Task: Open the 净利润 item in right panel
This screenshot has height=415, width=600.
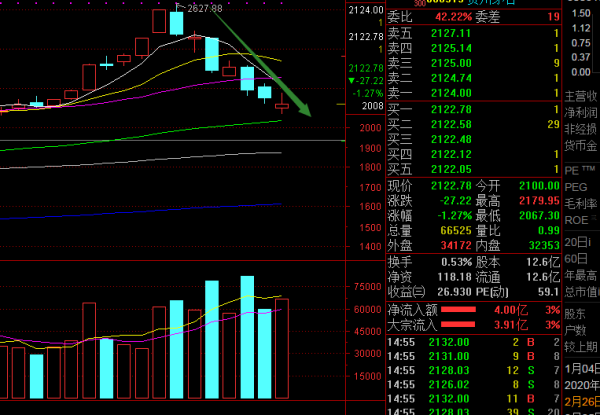Action: [x=581, y=112]
